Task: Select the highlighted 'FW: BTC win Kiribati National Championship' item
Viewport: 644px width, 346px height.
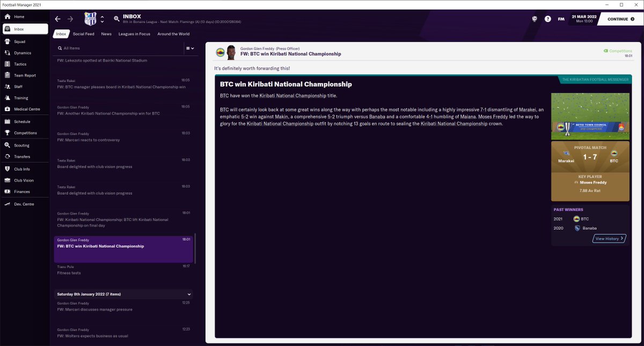Action: (x=123, y=249)
